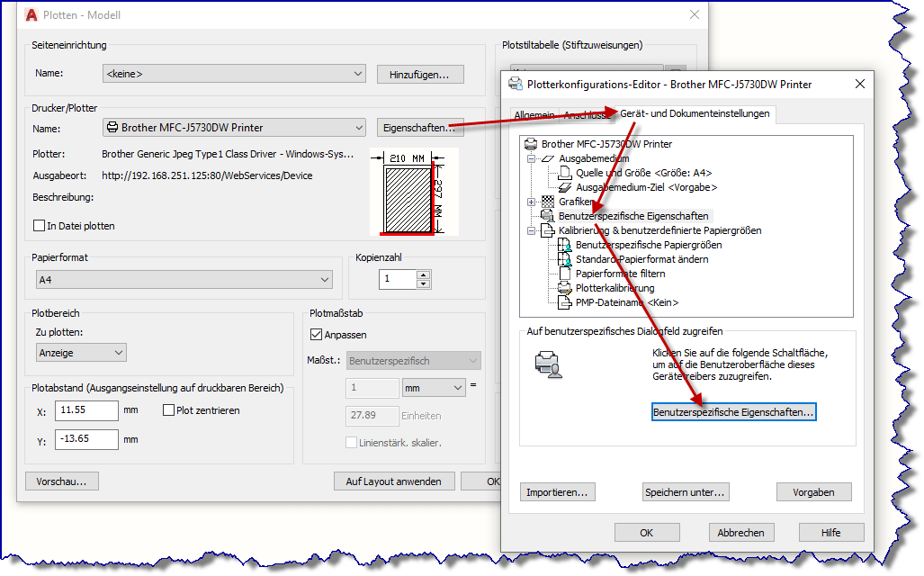Click the Speichern unter... button
The image size is (924, 576).
[685, 492]
